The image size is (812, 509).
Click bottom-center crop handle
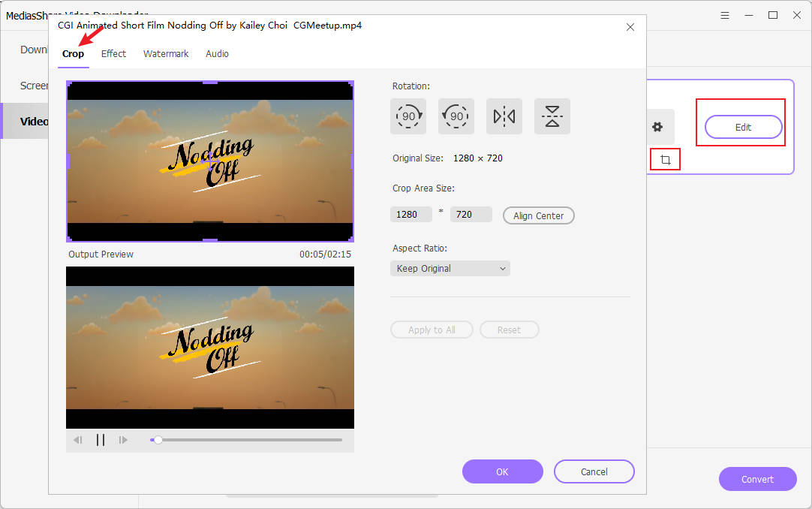click(209, 240)
